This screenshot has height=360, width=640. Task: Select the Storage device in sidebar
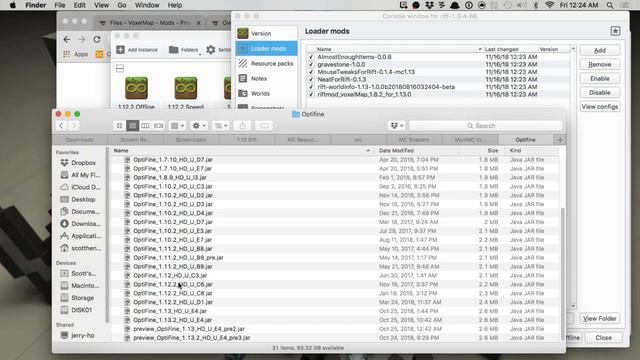(78, 298)
